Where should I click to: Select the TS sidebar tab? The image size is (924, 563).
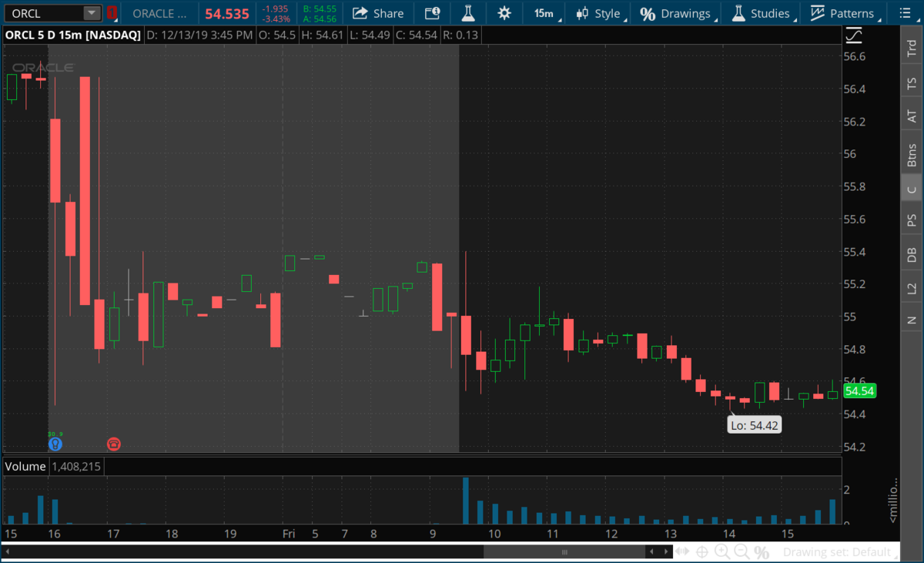(x=912, y=82)
